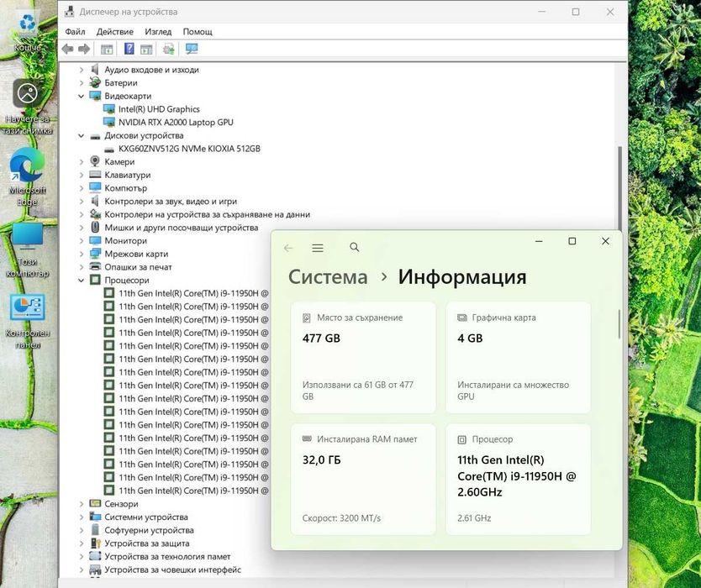Expand the Софтуерни устройства category
The height and width of the screenshot is (588, 701).
[x=81, y=530]
